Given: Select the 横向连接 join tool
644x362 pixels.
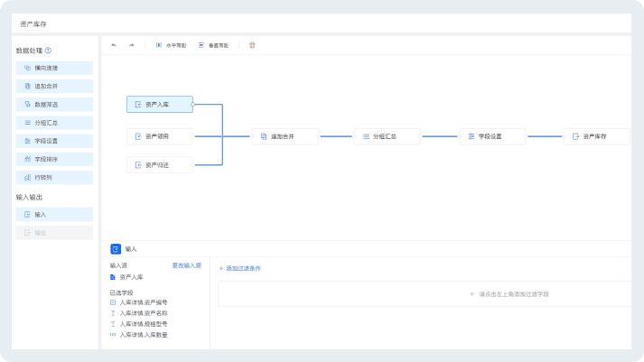Looking at the screenshot, I should click(x=54, y=68).
